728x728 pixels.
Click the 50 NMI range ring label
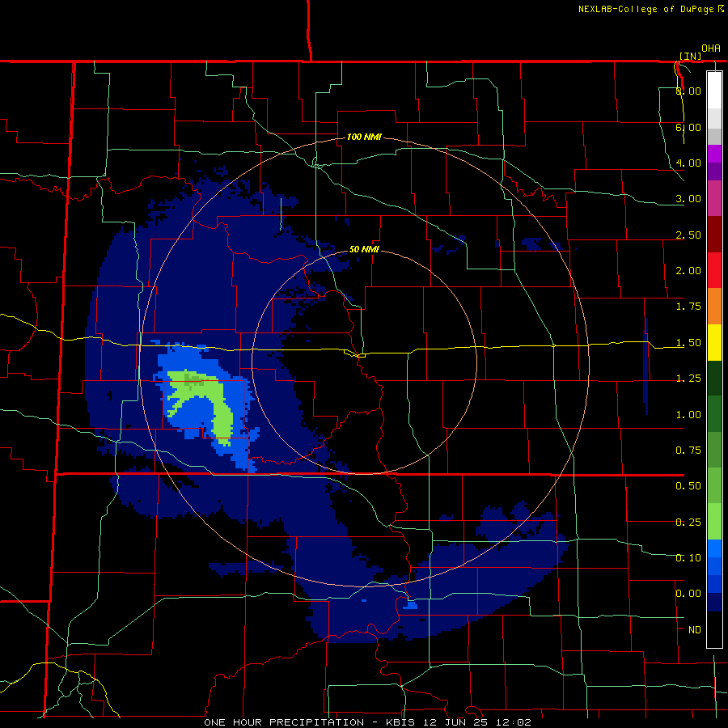coord(365,249)
